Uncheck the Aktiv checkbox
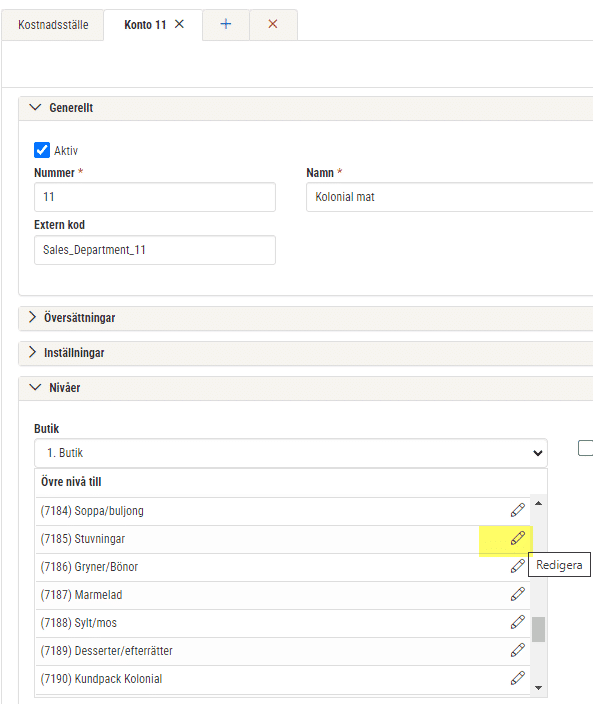Screen dimensions: 593x704 (x=42, y=150)
